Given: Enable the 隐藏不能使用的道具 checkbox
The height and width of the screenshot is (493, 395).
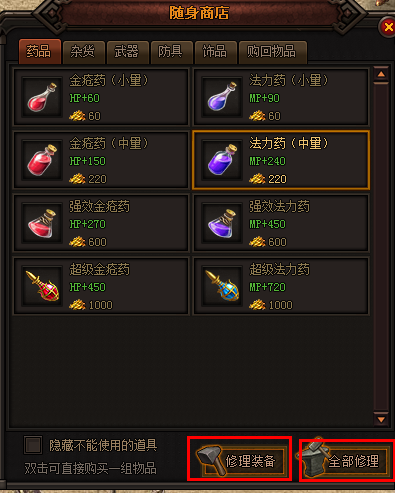Looking at the screenshot, I should tap(33, 445).
